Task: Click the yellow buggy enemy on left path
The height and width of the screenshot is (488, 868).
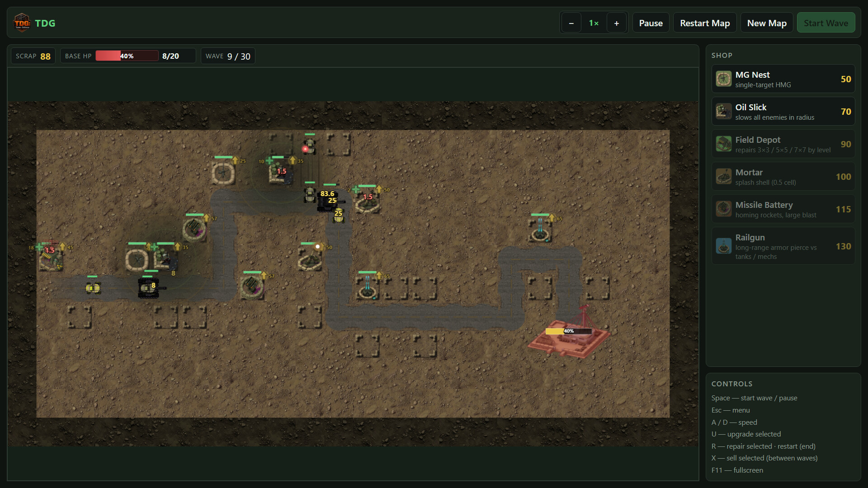Action: coord(93,288)
